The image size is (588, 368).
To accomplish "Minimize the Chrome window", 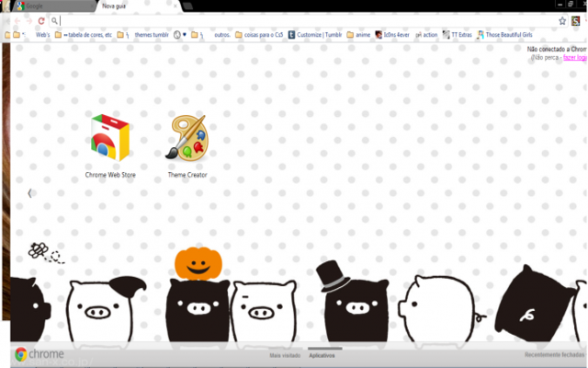I will 560,4.
